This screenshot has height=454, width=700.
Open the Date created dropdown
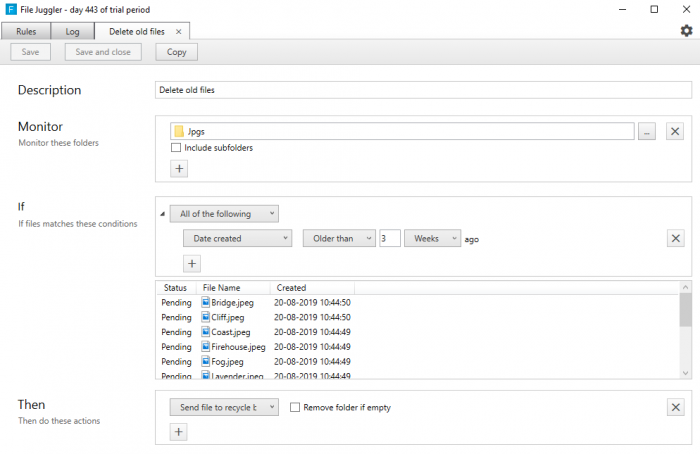coord(238,238)
